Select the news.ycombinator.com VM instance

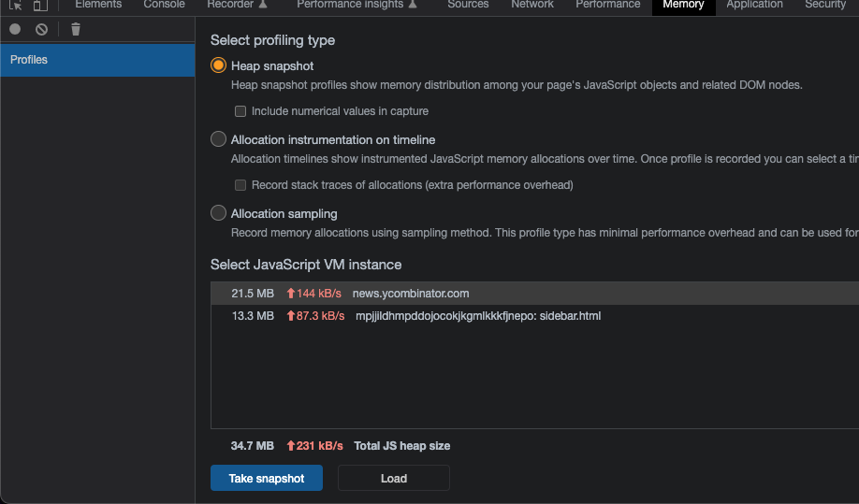click(534, 294)
